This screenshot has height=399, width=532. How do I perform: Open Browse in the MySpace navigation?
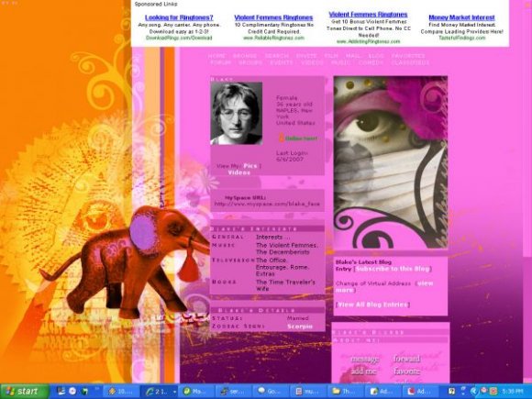tap(245, 56)
